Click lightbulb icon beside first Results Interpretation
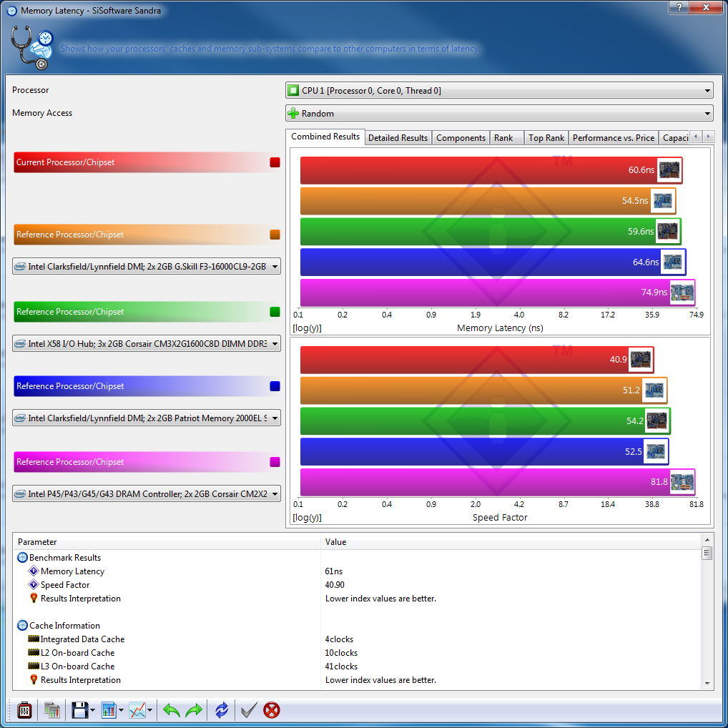The height and width of the screenshot is (728, 728). coord(34,598)
